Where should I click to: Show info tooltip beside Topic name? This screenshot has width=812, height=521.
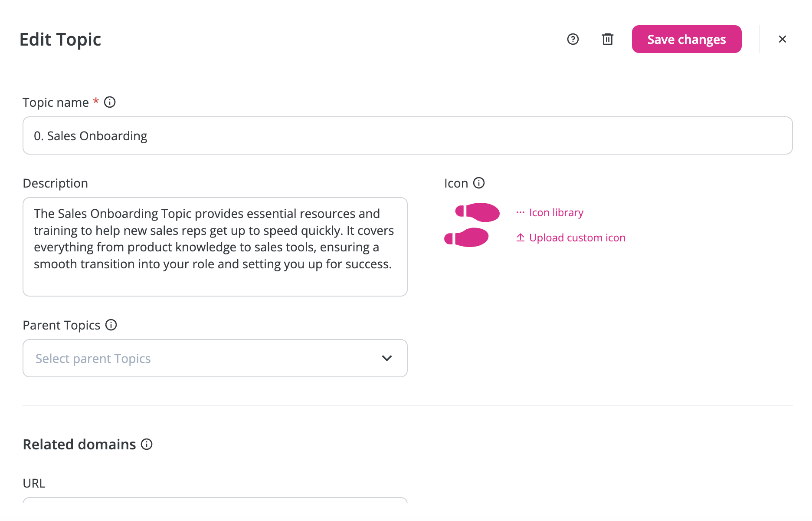pos(110,102)
